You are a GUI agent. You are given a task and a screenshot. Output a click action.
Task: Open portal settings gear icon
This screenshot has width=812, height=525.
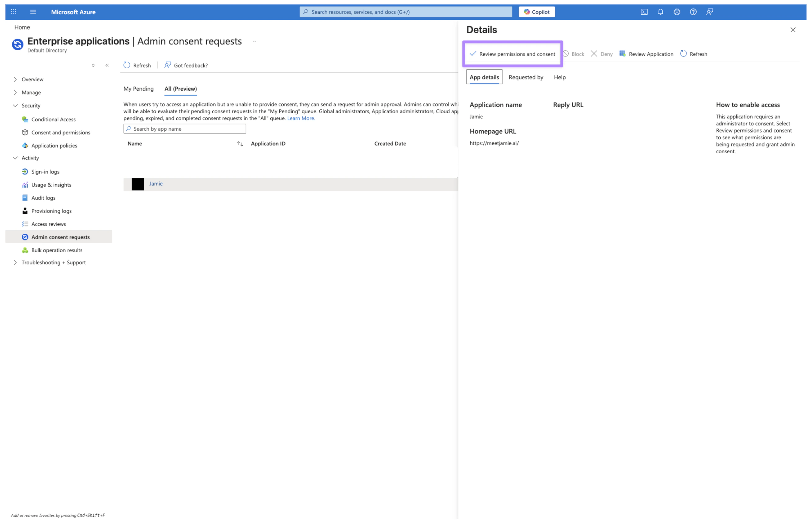[x=676, y=12]
